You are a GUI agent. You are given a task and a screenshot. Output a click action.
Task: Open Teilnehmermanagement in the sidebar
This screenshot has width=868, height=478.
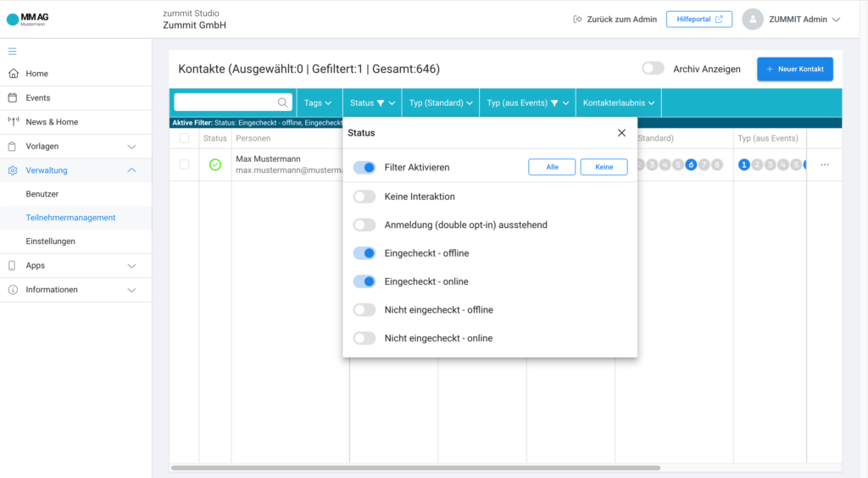70,218
